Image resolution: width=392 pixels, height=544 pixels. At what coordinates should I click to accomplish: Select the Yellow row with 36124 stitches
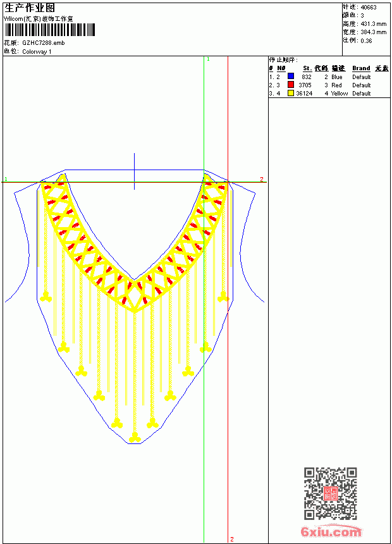point(329,93)
